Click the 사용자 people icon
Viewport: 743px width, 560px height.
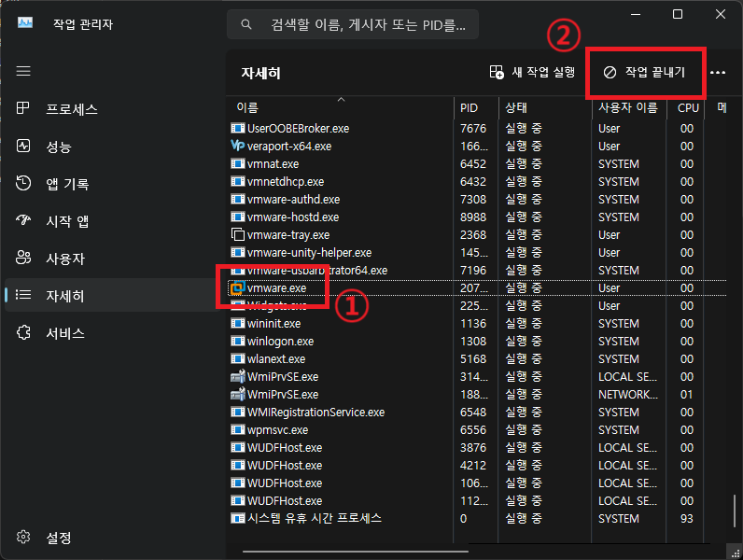(x=22, y=258)
